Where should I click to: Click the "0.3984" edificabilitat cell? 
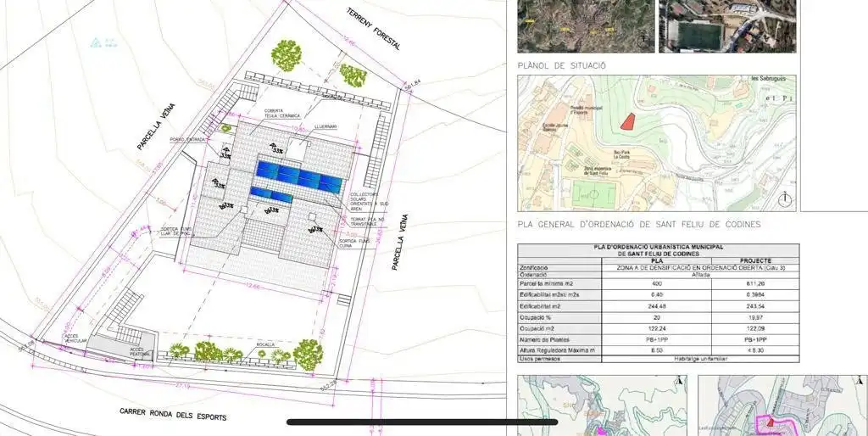click(x=755, y=294)
